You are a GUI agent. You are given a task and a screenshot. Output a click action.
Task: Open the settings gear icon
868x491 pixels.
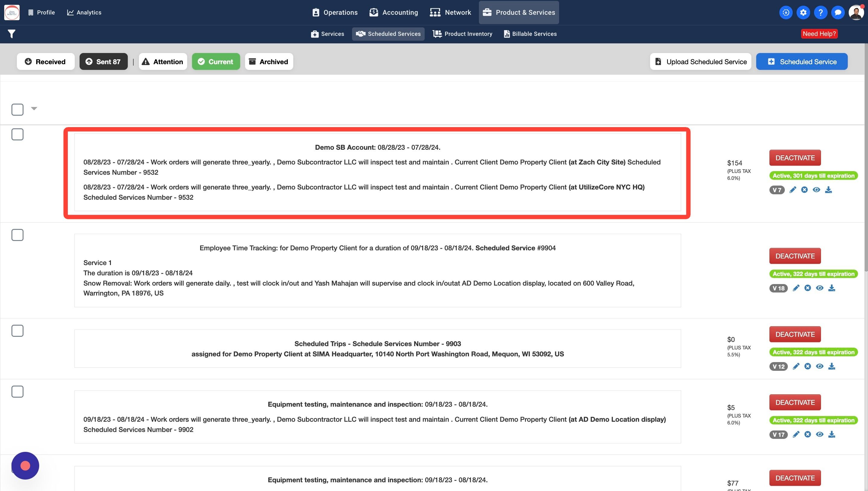[x=803, y=12]
